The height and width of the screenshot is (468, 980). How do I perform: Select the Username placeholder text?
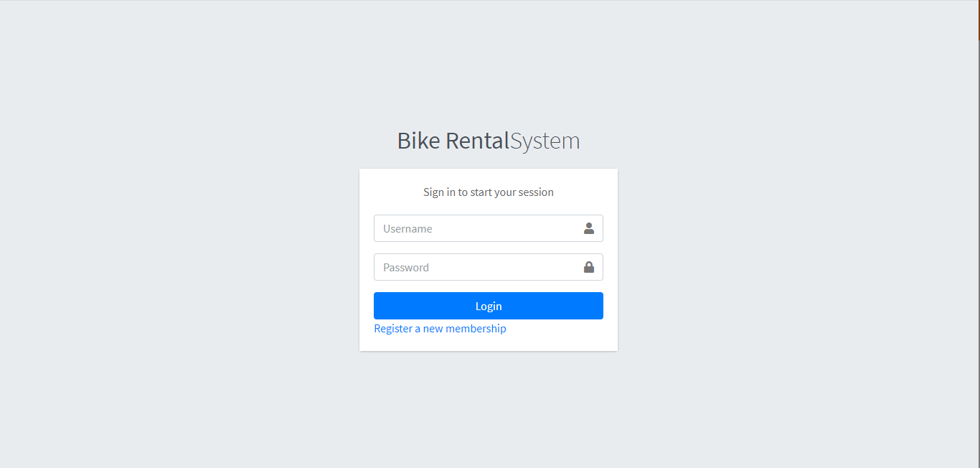[x=407, y=228]
